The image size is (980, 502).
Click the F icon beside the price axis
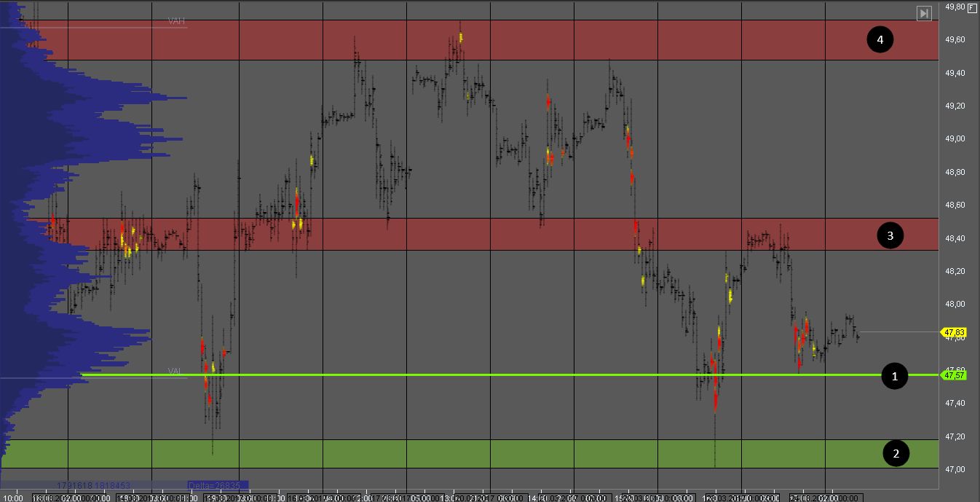tap(972, 7)
